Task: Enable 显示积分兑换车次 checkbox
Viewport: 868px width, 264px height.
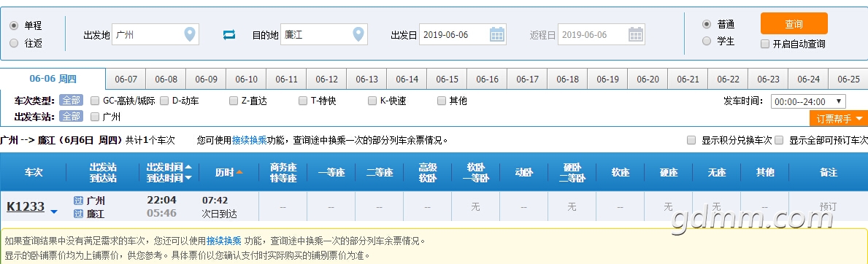Action: [x=691, y=140]
